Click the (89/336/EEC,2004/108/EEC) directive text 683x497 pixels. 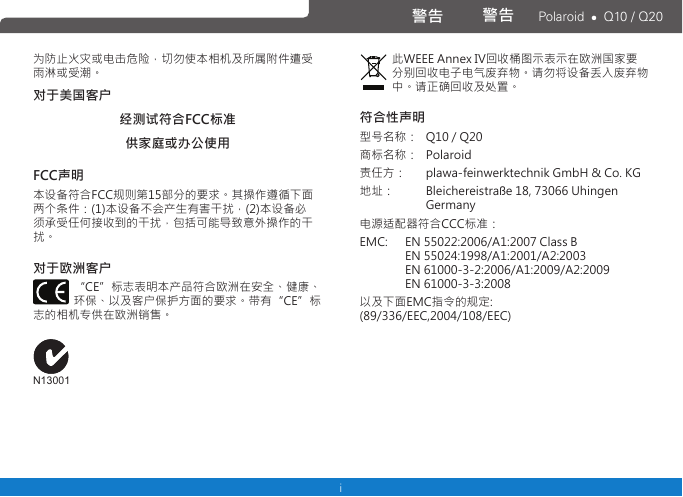[x=435, y=316]
